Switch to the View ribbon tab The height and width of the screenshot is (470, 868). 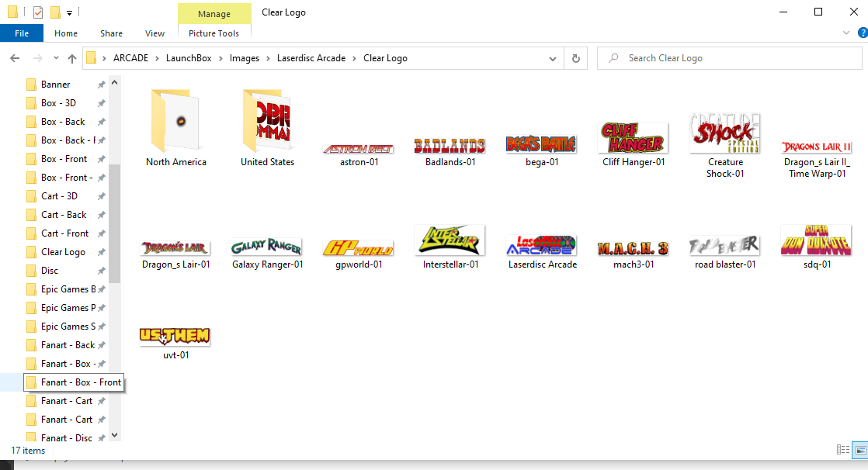pyautogui.click(x=155, y=33)
